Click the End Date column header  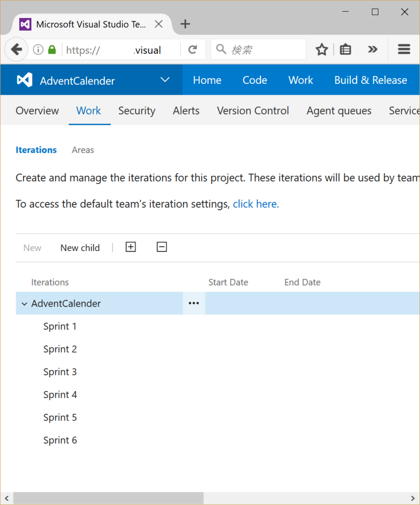coord(302,282)
